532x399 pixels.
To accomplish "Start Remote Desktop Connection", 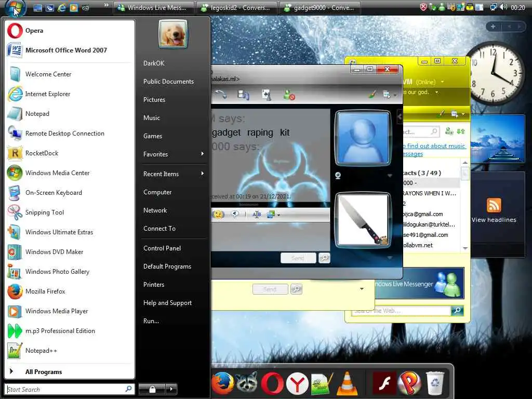I will tap(69, 134).
